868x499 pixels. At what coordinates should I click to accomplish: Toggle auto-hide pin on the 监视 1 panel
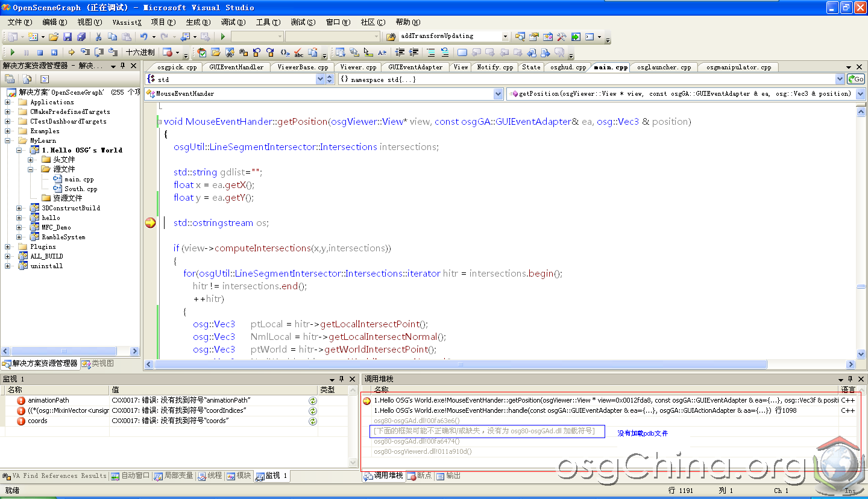tap(341, 378)
